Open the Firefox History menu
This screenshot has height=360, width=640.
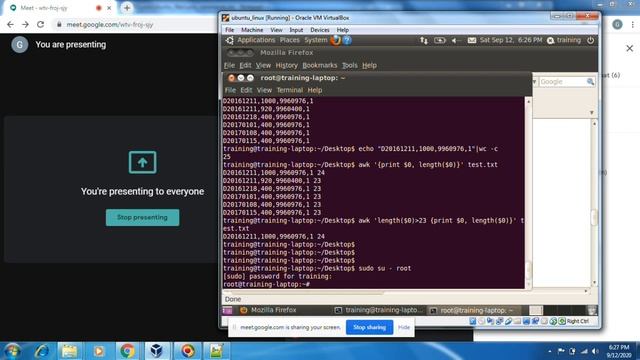(x=287, y=65)
